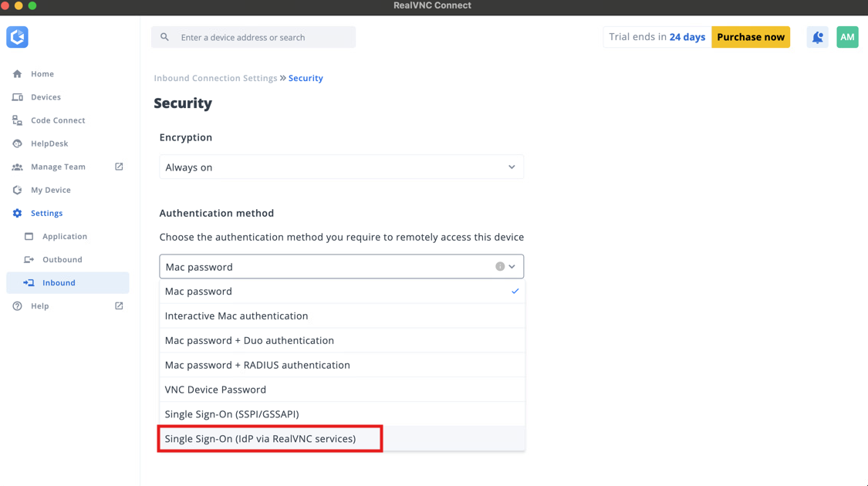Screen dimensions: 868x486
Task: Open Manage Team label in sidebar
Action: coord(58,167)
